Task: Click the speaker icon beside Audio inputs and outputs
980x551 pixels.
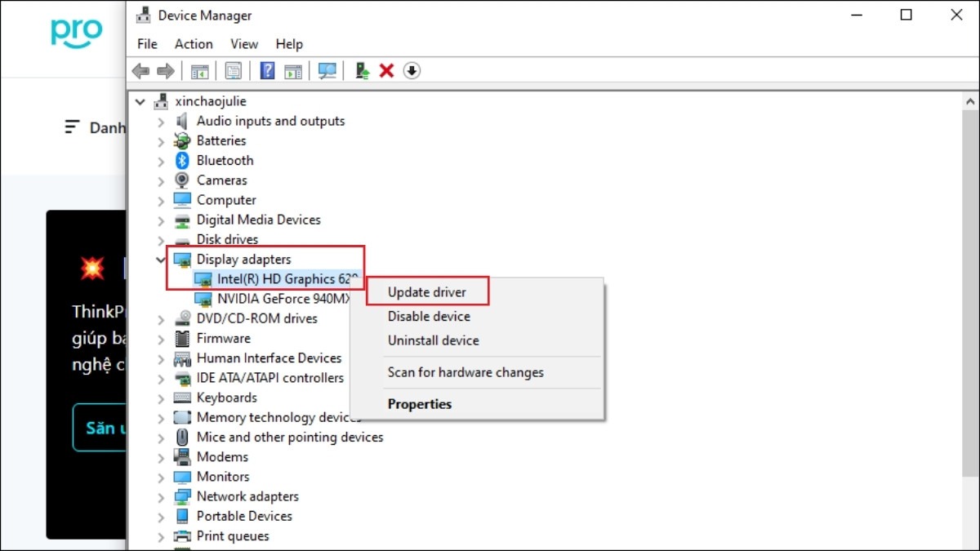Action: click(x=182, y=121)
